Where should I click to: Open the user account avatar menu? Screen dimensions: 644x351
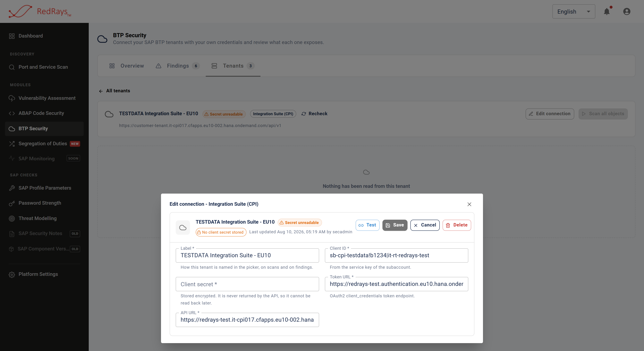[626, 11]
